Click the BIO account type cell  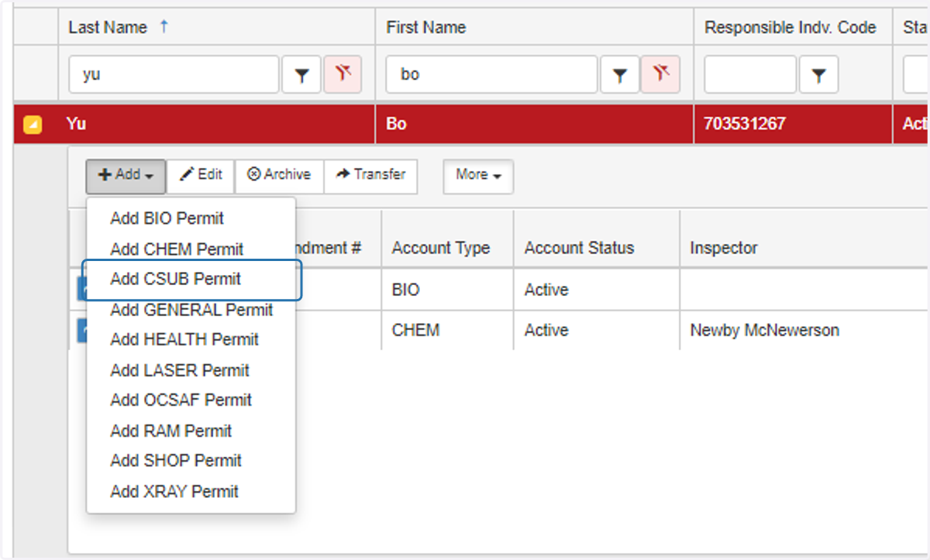point(446,290)
